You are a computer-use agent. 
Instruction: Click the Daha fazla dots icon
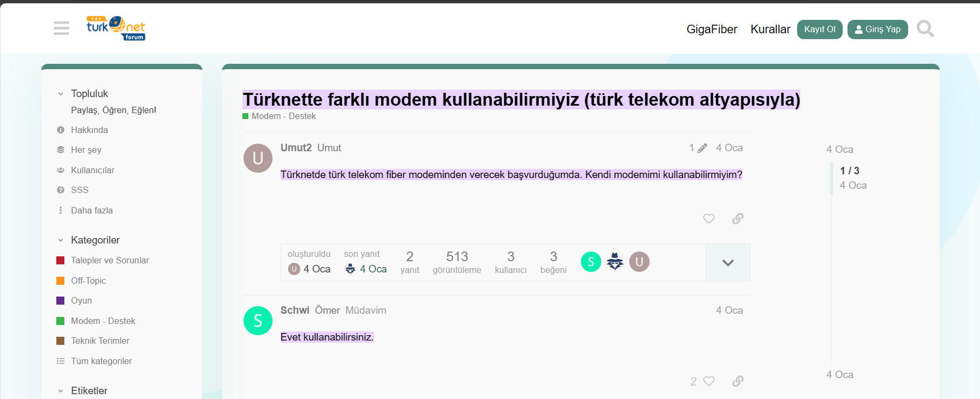[61, 210]
